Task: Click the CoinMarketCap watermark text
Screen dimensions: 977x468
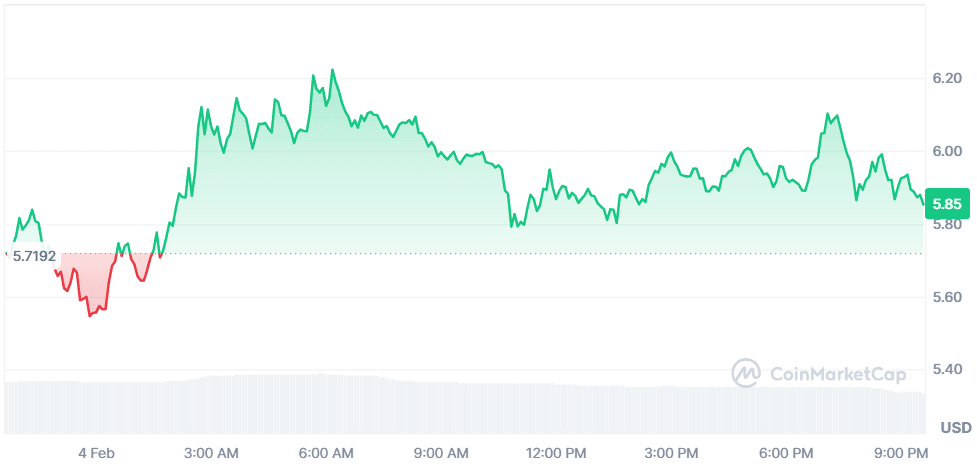Action: click(838, 375)
